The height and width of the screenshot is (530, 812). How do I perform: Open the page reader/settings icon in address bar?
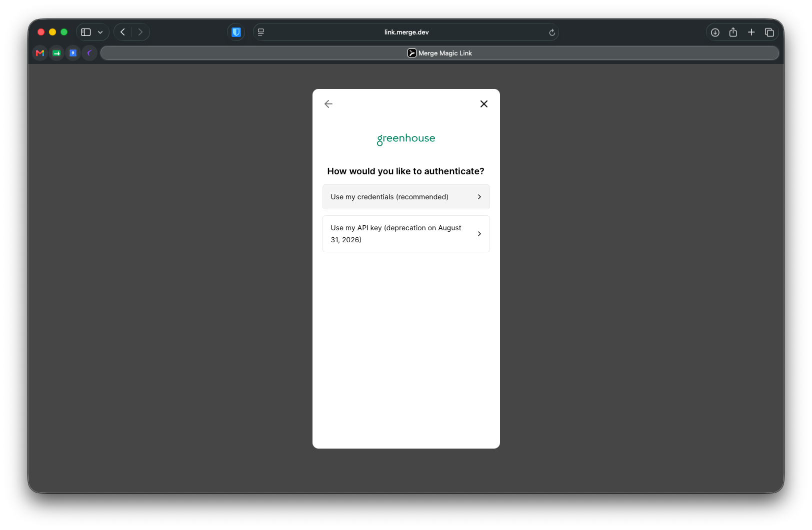(x=260, y=32)
